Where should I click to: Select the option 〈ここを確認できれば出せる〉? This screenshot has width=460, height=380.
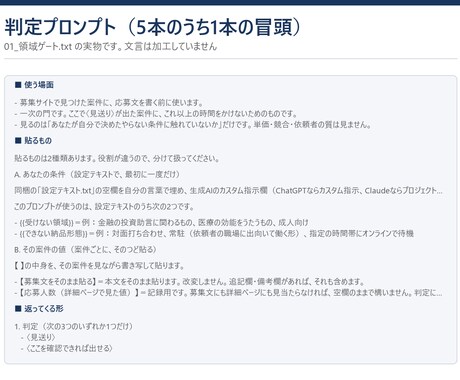(67, 348)
